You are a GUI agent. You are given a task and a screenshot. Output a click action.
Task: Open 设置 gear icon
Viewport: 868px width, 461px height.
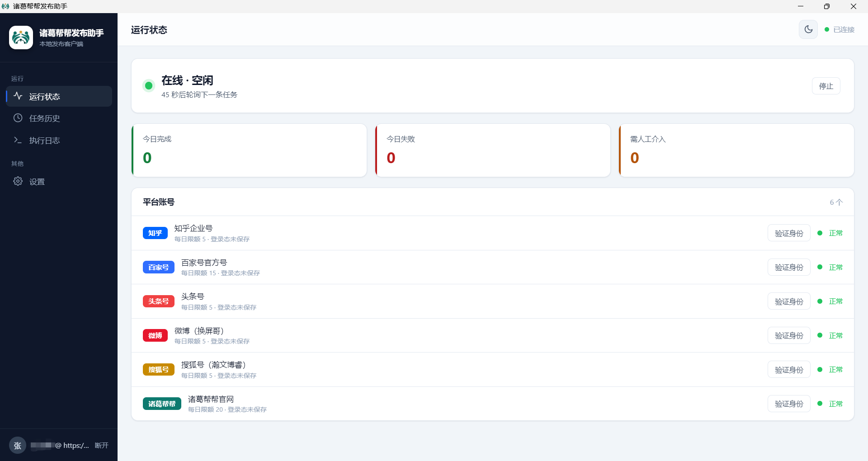click(18, 181)
